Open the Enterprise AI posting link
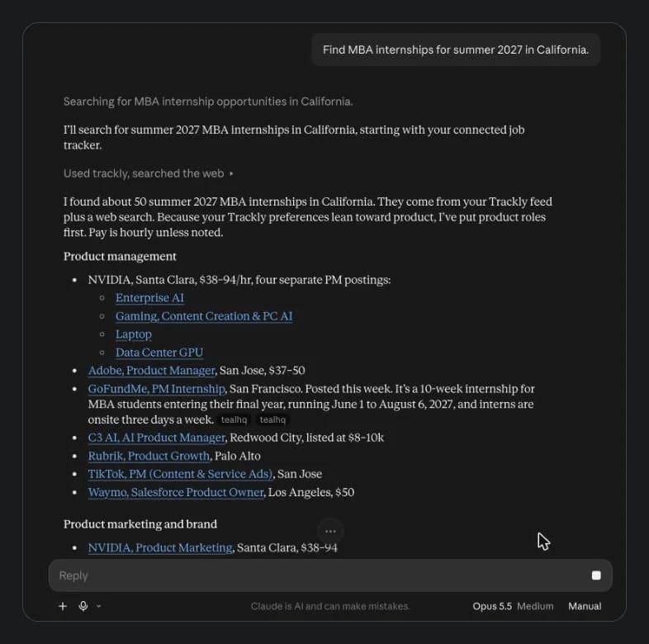Viewport: 649px width, 644px height. point(149,298)
